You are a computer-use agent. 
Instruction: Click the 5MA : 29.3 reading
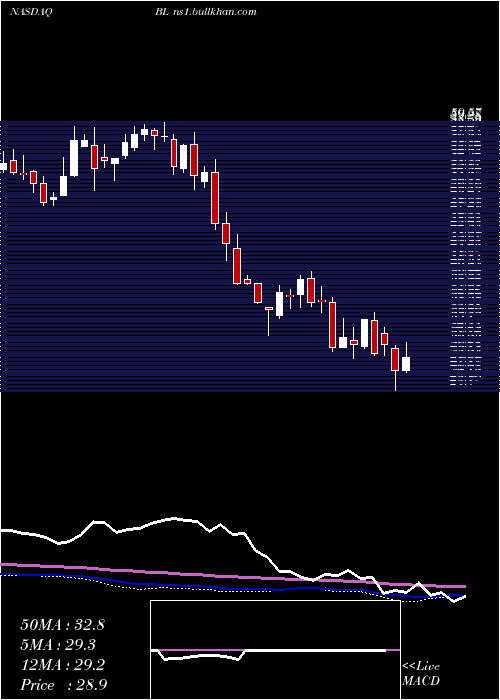point(58,645)
